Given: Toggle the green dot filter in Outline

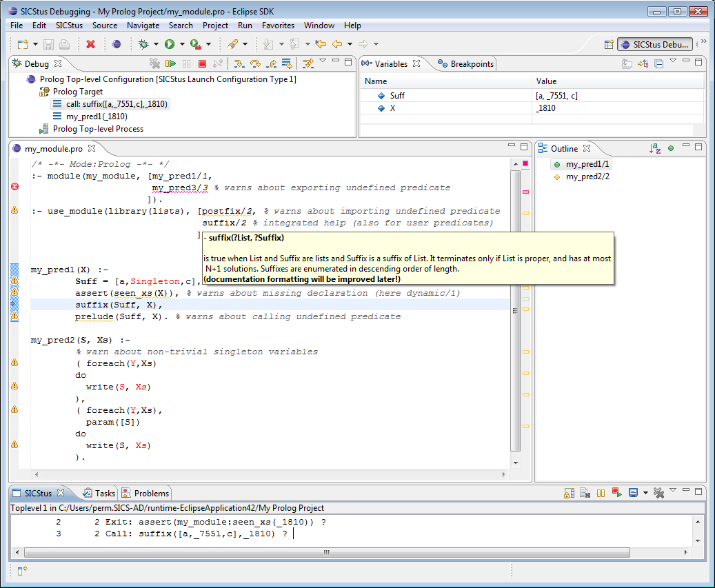Looking at the screenshot, I should point(670,148).
